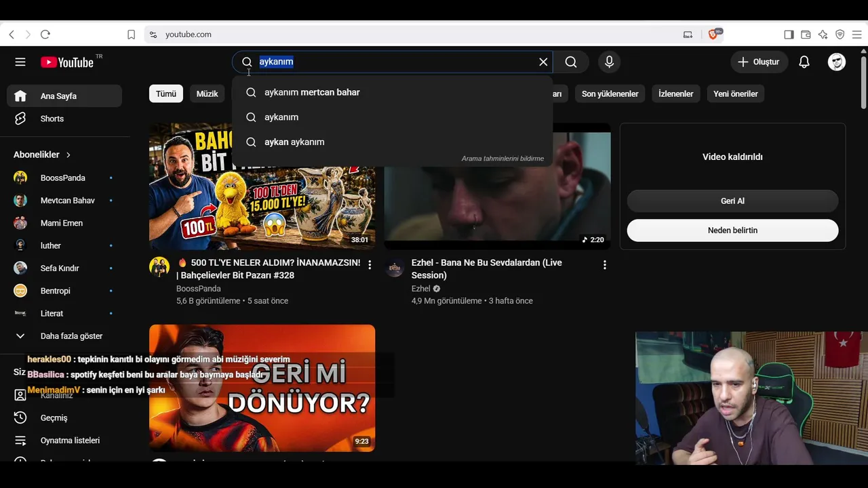868x488 pixels.
Task: Open the Ezhel channel name with verified badge
Action: 426,289
